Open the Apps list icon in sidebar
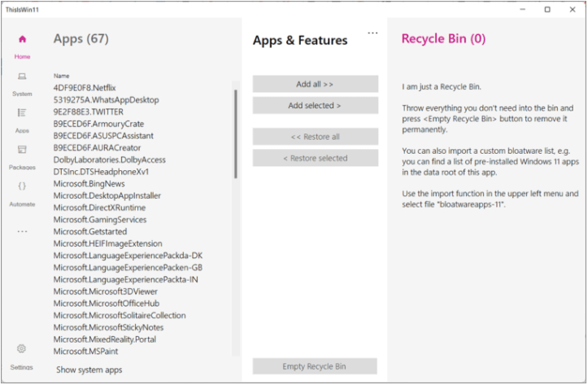 [22, 112]
